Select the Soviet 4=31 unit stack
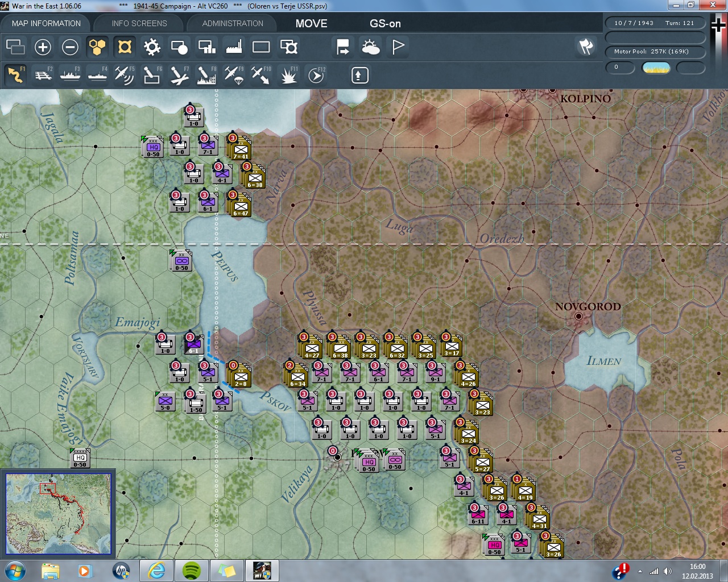Image resolution: width=728 pixels, height=582 pixels. pos(539,517)
